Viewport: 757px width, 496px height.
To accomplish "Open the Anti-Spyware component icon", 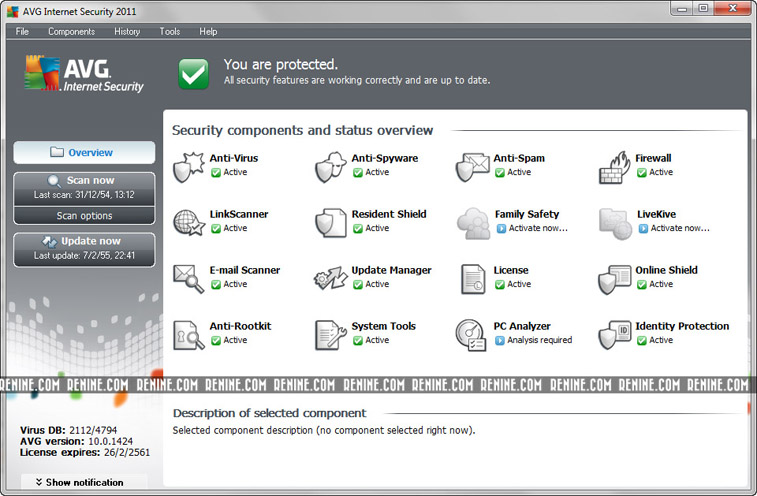I will coord(331,167).
